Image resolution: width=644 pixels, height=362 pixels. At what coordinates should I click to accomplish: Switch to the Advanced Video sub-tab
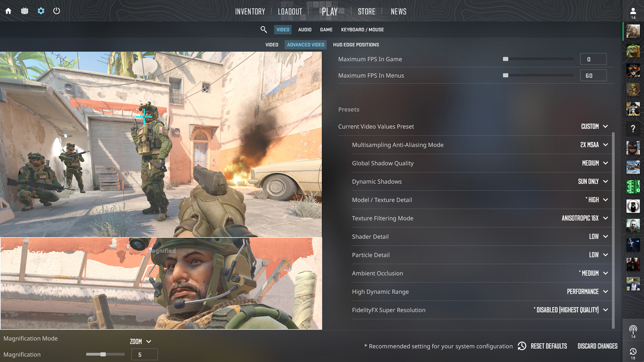pyautogui.click(x=306, y=45)
